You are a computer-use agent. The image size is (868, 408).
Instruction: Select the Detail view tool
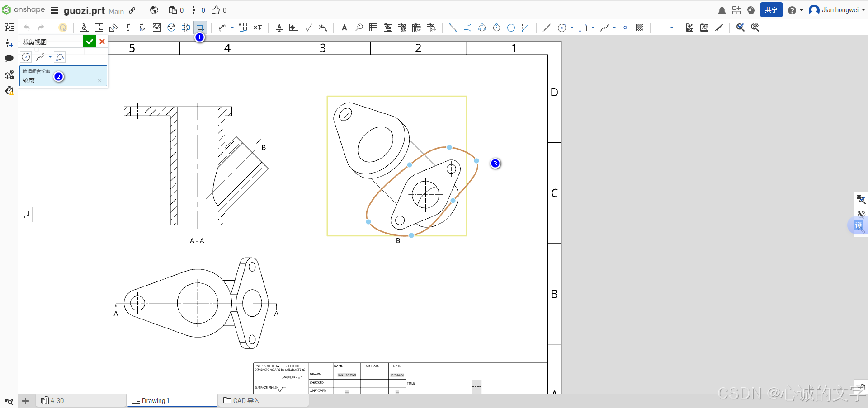coord(171,28)
